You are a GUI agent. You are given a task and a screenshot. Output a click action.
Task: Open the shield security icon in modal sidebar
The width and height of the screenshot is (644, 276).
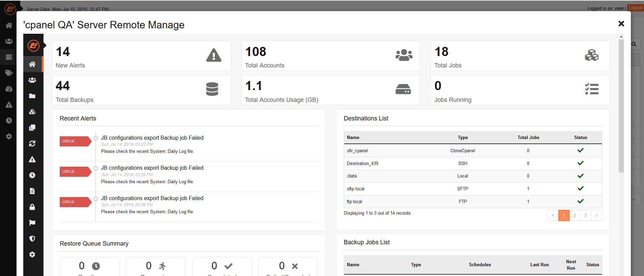pos(32,239)
